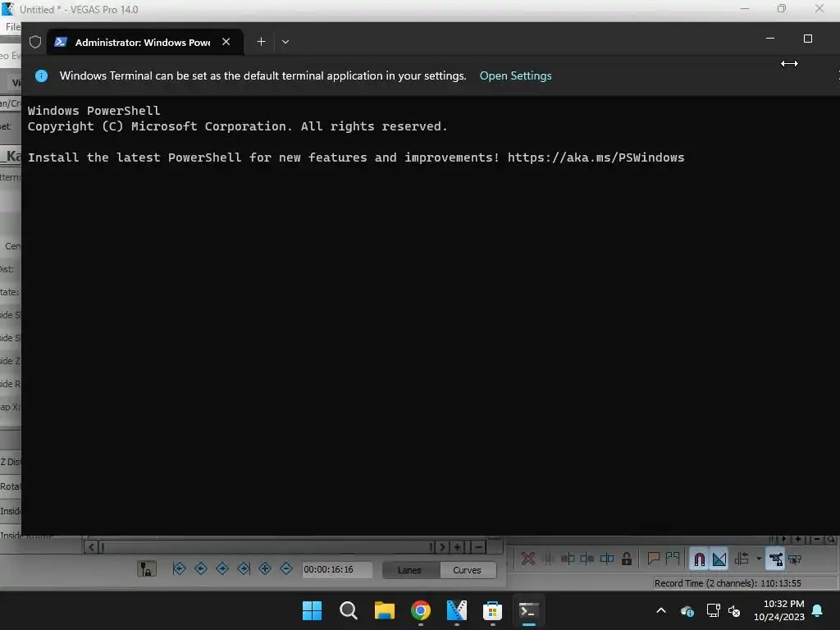Open the Windows Start menu

point(313,610)
